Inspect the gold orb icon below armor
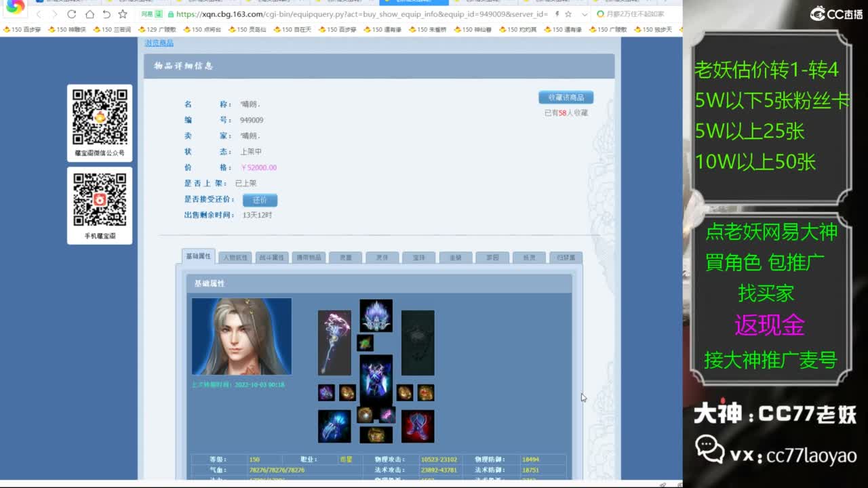The width and height of the screenshot is (868, 488). (366, 415)
